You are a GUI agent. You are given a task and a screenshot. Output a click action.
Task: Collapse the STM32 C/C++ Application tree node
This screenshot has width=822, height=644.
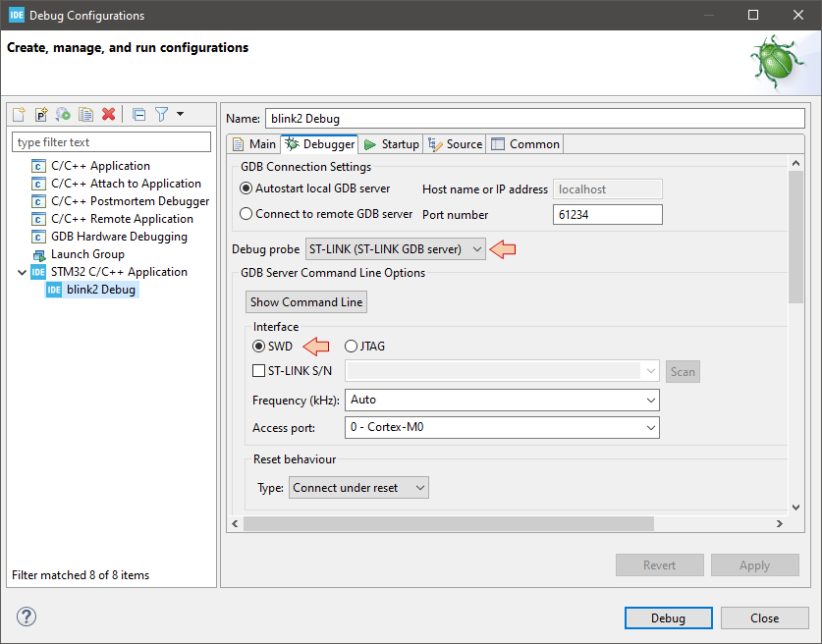(x=22, y=273)
